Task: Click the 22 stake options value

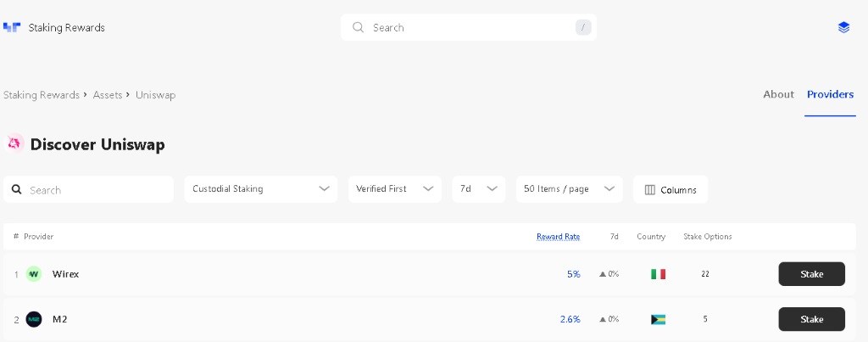Action: point(705,274)
